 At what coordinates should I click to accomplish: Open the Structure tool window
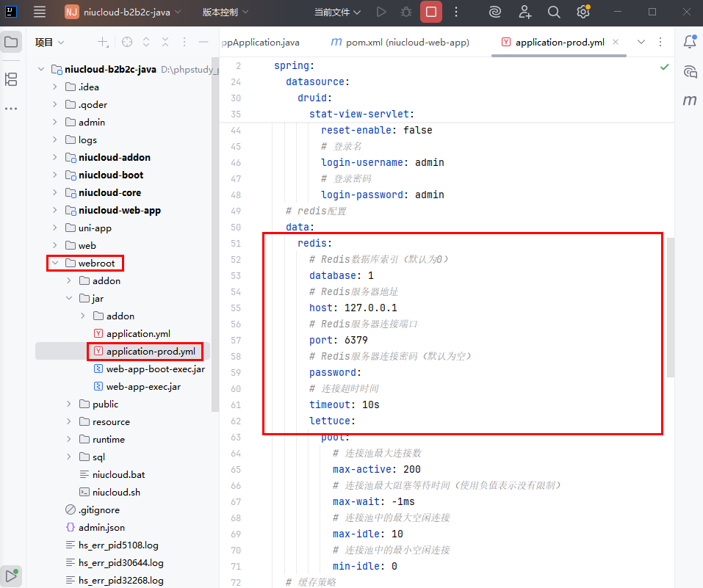tap(11, 79)
